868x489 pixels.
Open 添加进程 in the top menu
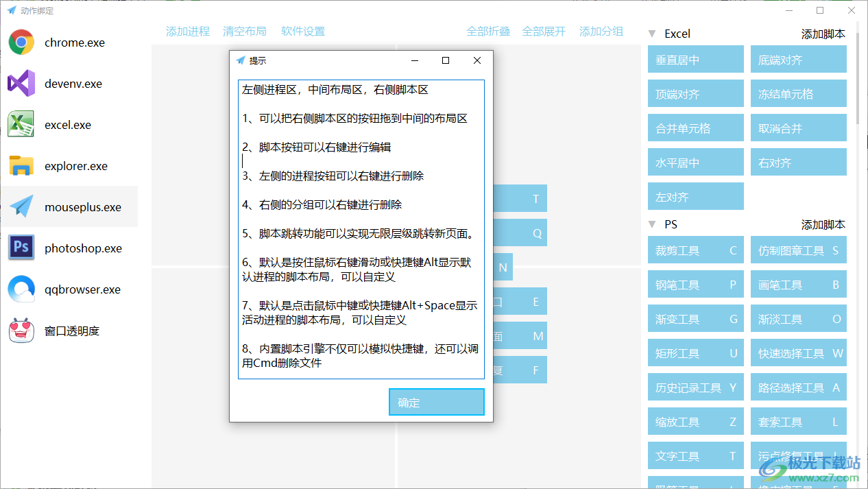click(x=188, y=32)
